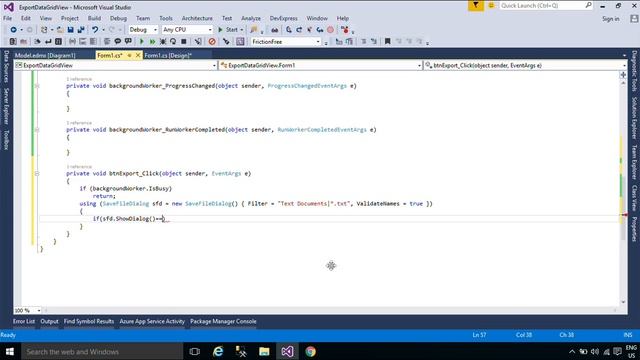Click the Undo arrow icon
The height and width of the screenshot is (360, 640).
[x=95, y=30]
